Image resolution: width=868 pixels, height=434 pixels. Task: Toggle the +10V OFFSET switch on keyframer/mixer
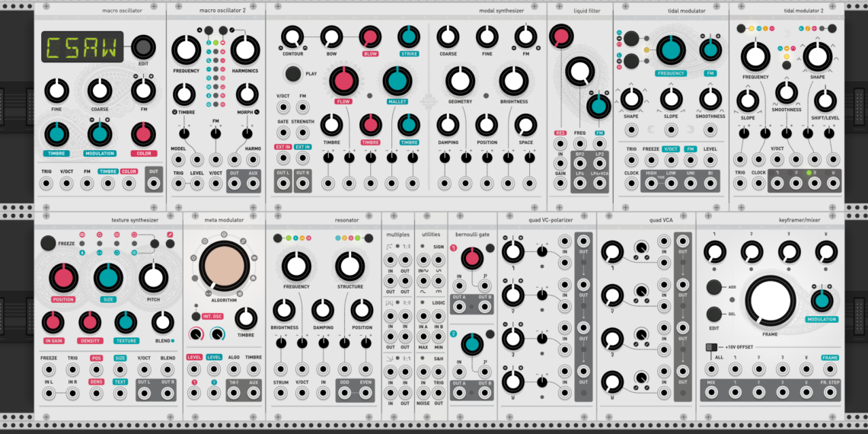click(x=710, y=347)
